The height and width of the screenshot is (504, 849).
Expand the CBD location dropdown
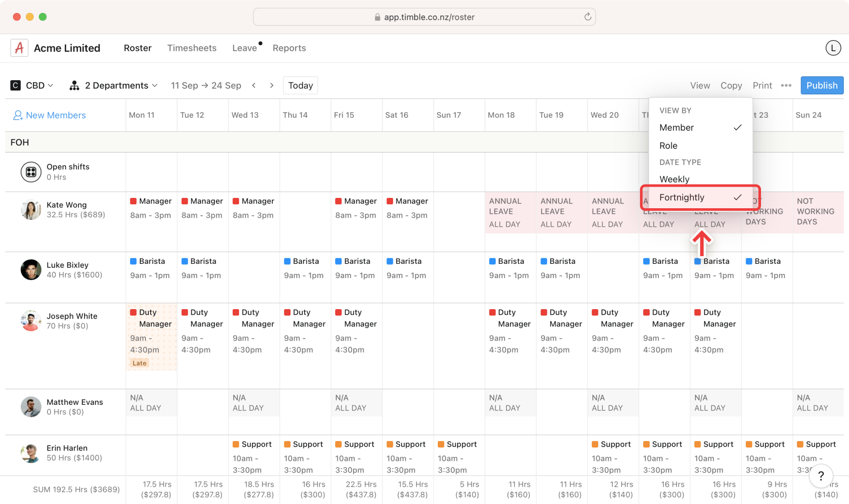(33, 85)
